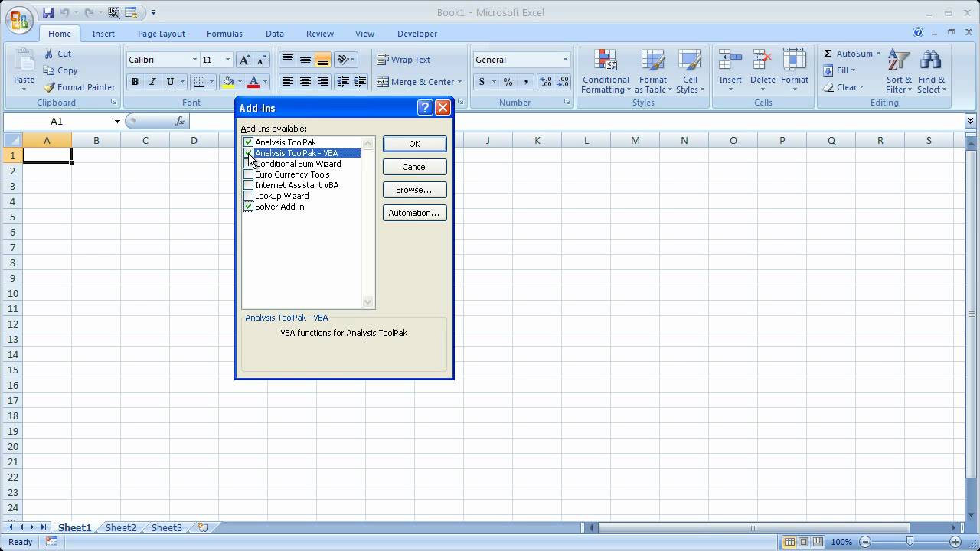The image size is (980, 551).
Task: Toggle Bold formatting
Action: [x=135, y=82]
